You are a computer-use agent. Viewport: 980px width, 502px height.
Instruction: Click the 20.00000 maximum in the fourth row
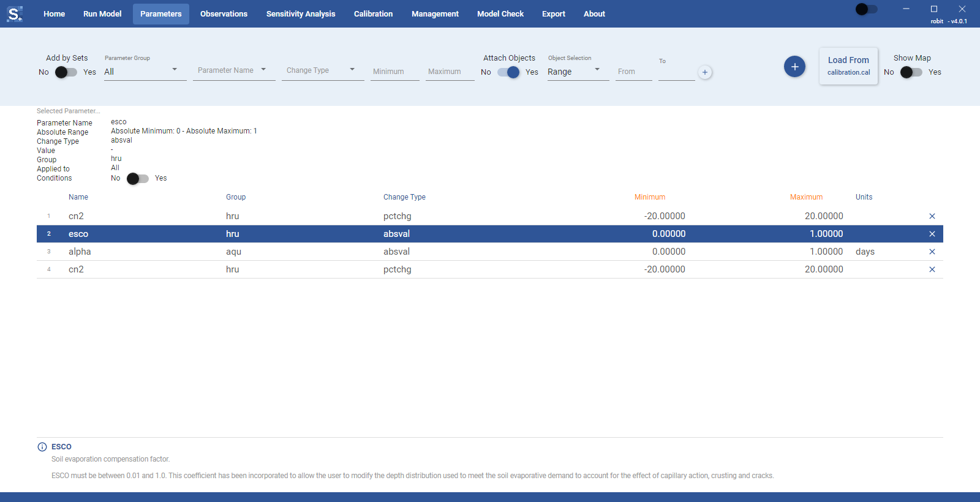point(824,269)
